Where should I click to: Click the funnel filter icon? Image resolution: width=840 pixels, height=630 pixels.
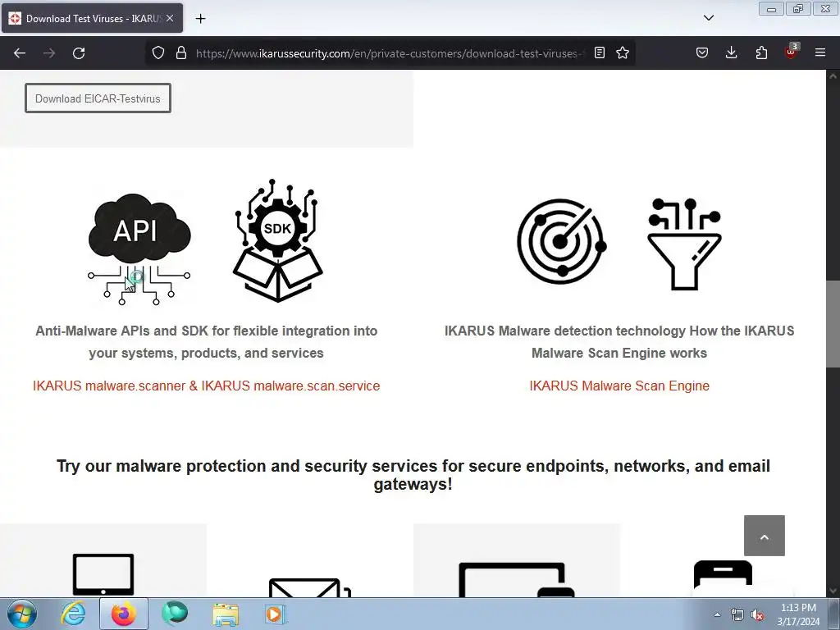click(x=685, y=244)
